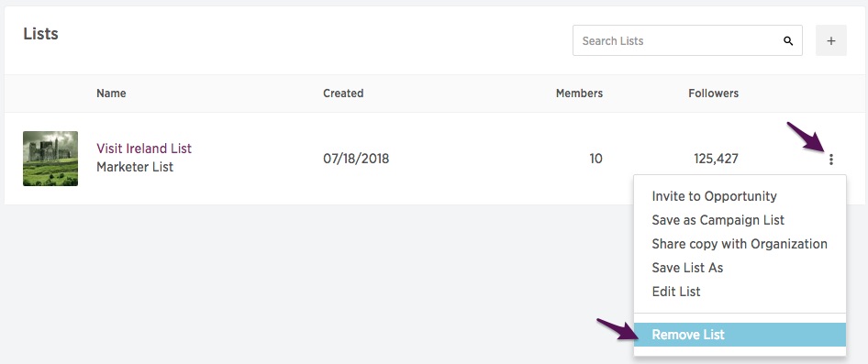The height and width of the screenshot is (364, 868).
Task: Click the 07/18/2018 created date
Action: point(356,160)
